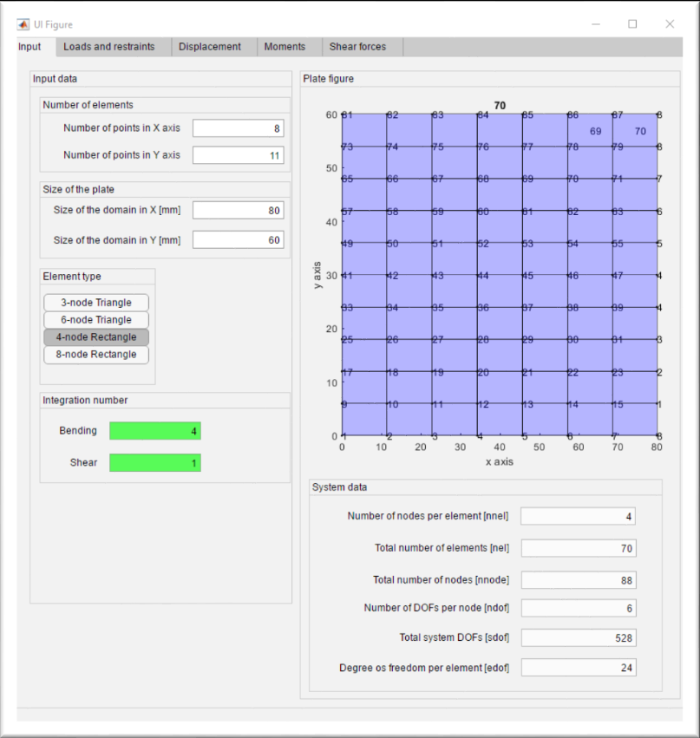Select the 4-node Rectangle element type
This screenshot has width=700, height=738.
tap(95, 336)
